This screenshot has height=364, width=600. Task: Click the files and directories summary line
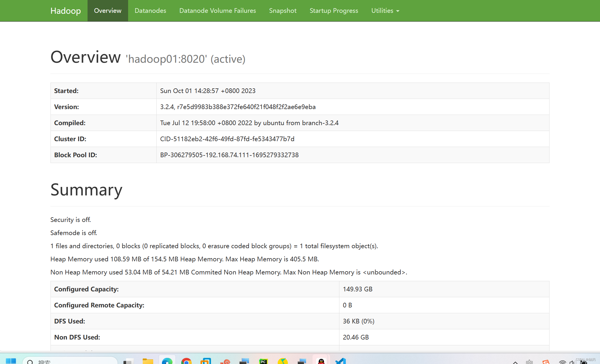[214, 246]
